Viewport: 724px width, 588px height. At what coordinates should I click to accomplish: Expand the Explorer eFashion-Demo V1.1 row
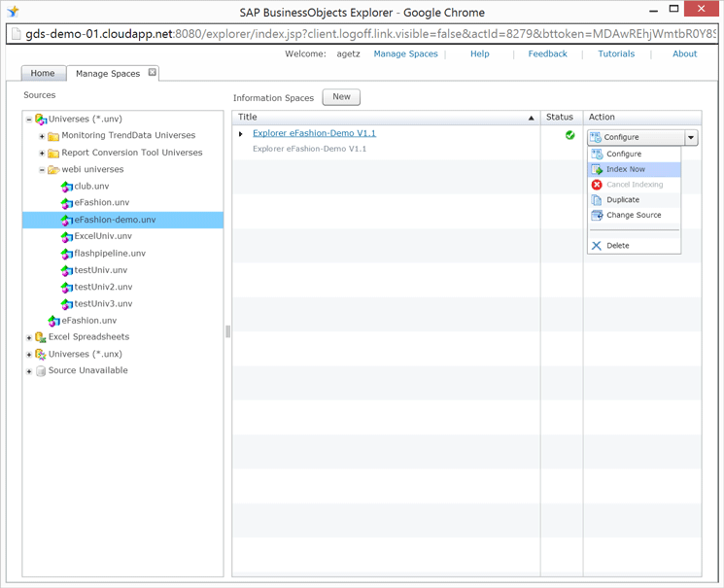241,134
